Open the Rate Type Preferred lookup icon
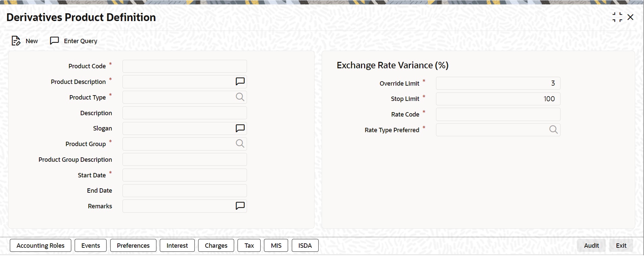The height and width of the screenshot is (261, 644). pos(553,130)
